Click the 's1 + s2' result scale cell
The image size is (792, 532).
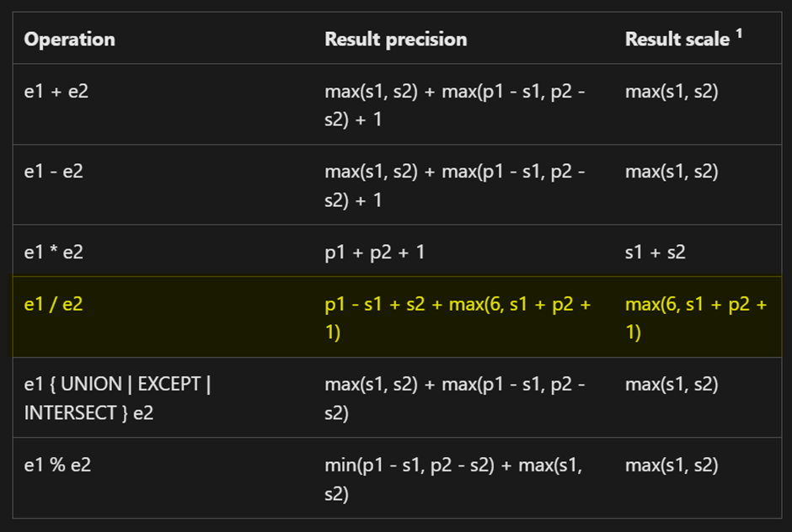tap(655, 252)
